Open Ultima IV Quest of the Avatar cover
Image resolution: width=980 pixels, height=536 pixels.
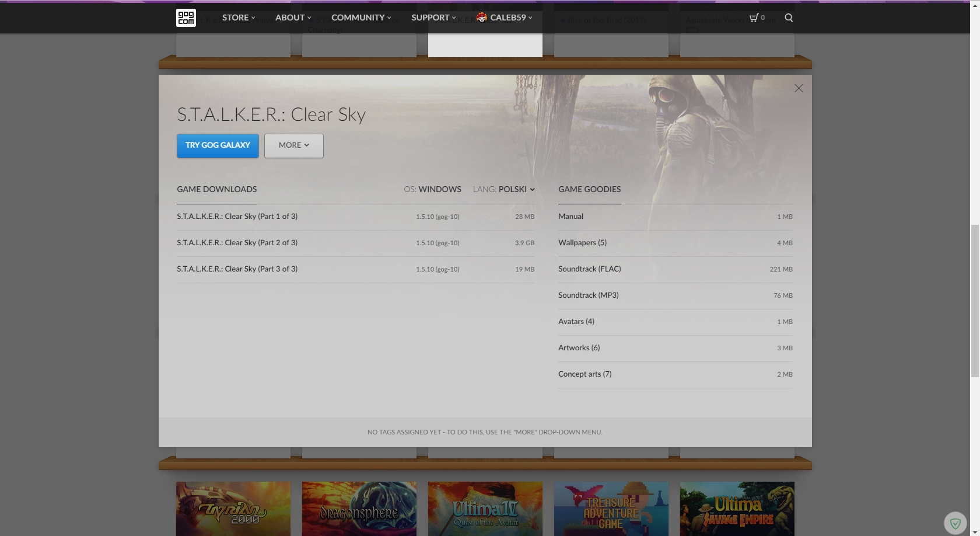(x=485, y=509)
